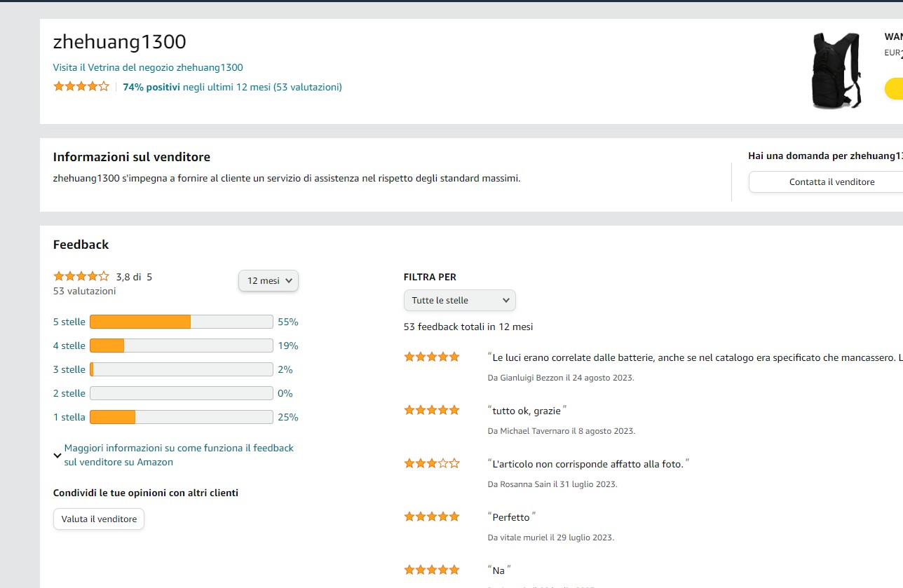The image size is (903, 588).
Task: Click star rating of the "Na" review
Action: [431, 570]
